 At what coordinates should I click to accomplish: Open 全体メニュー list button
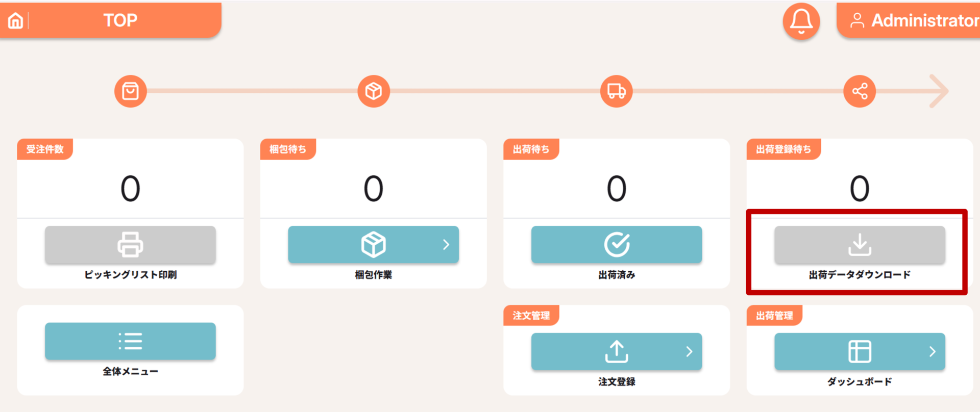130,341
